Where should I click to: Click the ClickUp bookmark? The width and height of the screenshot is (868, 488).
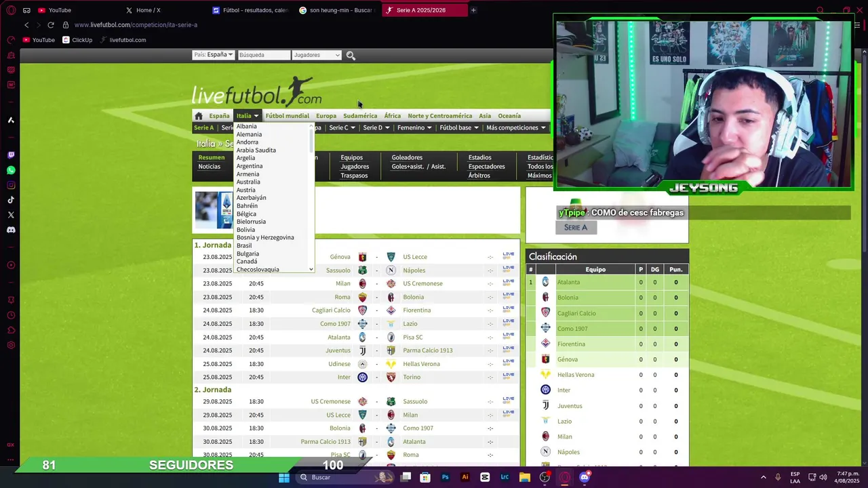click(x=77, y=40)
